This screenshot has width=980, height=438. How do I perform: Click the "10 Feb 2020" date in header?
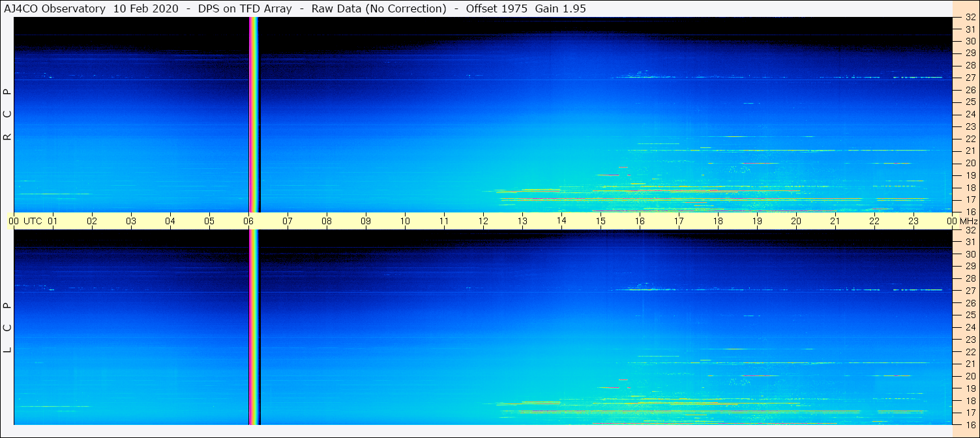tap(147, 8)
